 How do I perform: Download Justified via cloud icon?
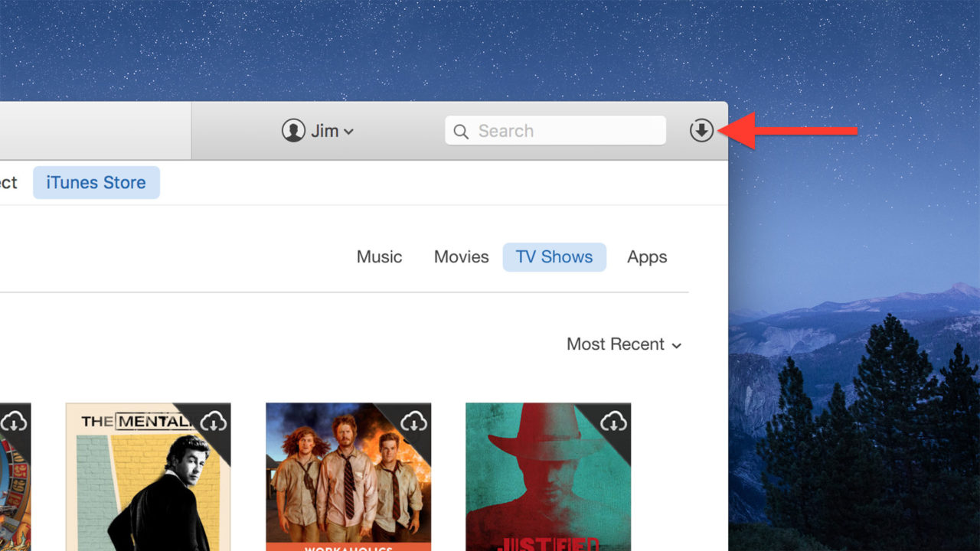(613, 420)
